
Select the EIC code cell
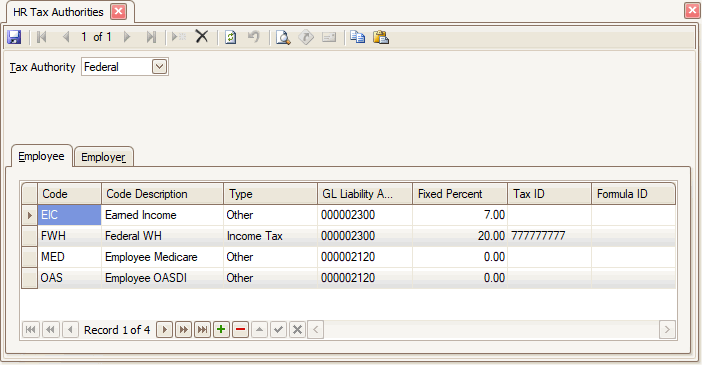click(x=69, y=215)
